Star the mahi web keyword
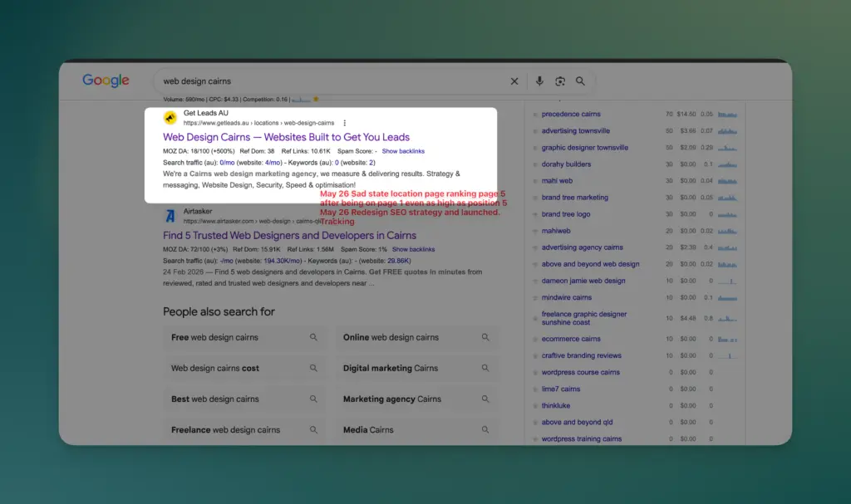The width and height of the screenshot is (851, 504). pyautogui.click(x=535, y=181)
